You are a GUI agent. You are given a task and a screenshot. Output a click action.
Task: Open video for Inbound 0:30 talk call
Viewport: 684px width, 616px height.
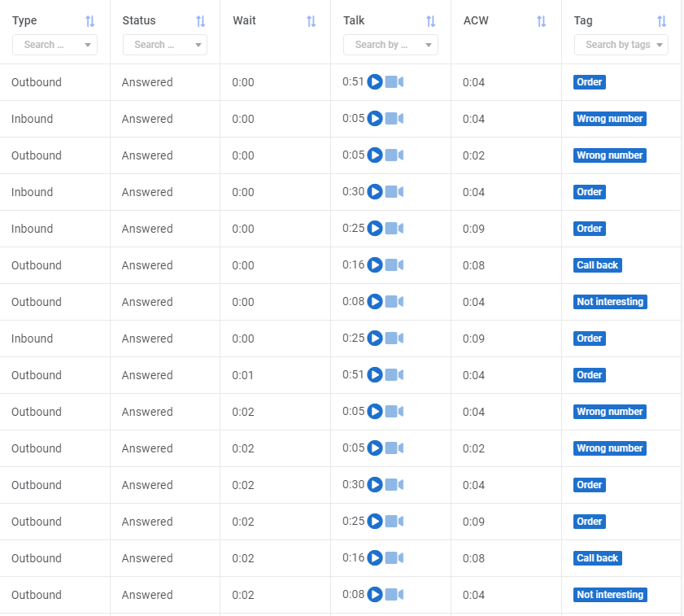click(394, 192)
